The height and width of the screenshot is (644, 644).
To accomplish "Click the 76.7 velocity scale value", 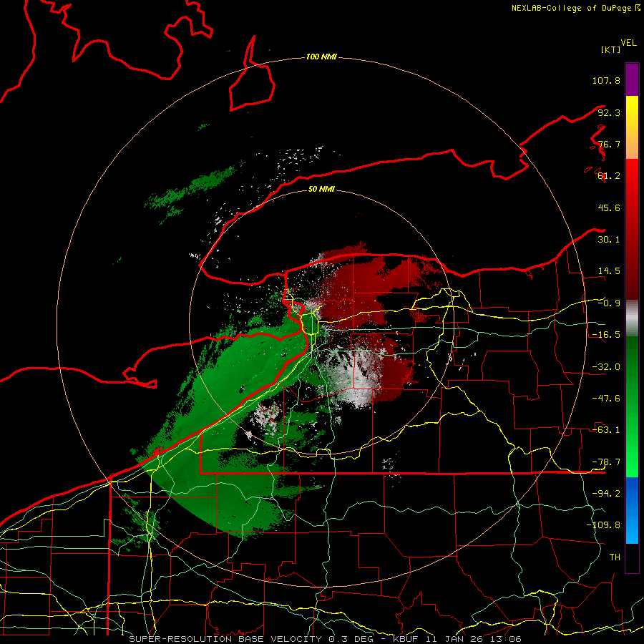I will click(609, 144).
